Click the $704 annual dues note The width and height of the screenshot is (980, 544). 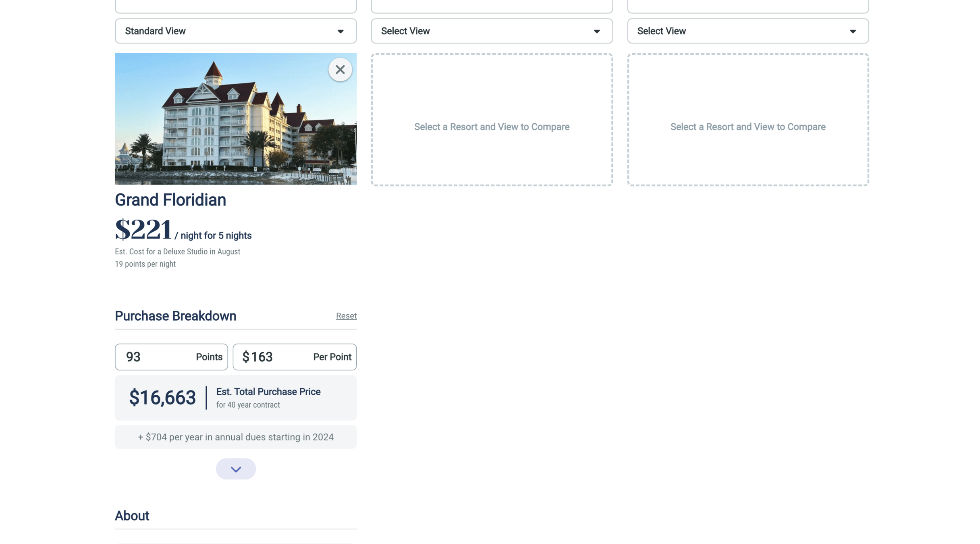[235, 437]
